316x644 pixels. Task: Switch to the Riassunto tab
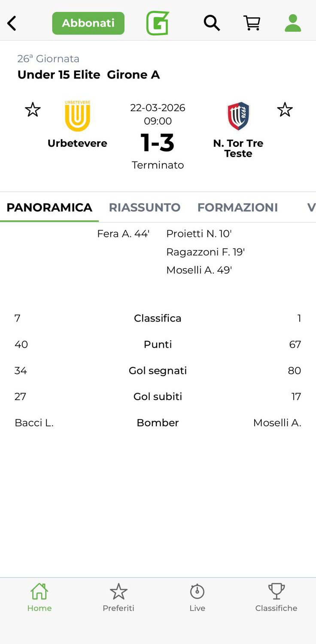click(x=144, y=207)
